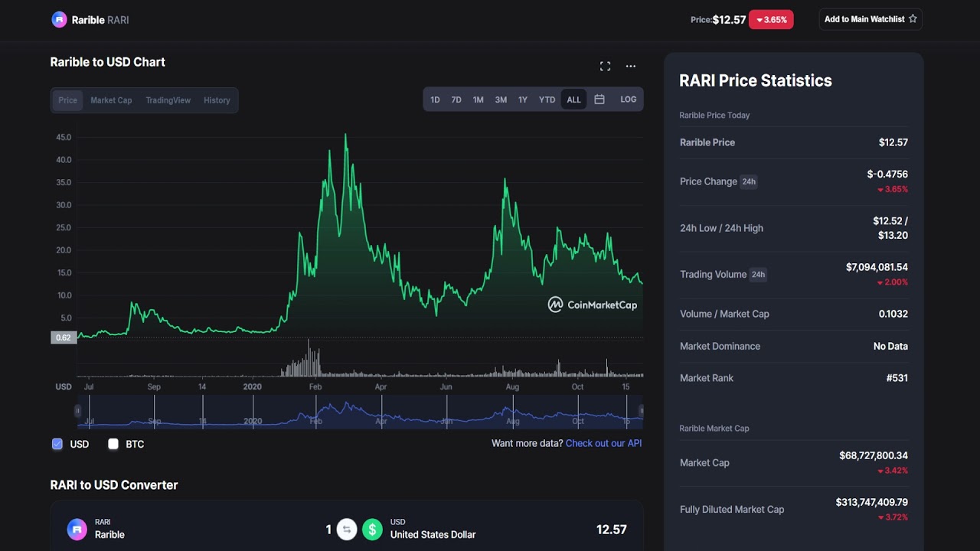Click the Rarible to USD Chart heading
Viewport: 980px width, 551px height.
[x=108, y=62]
